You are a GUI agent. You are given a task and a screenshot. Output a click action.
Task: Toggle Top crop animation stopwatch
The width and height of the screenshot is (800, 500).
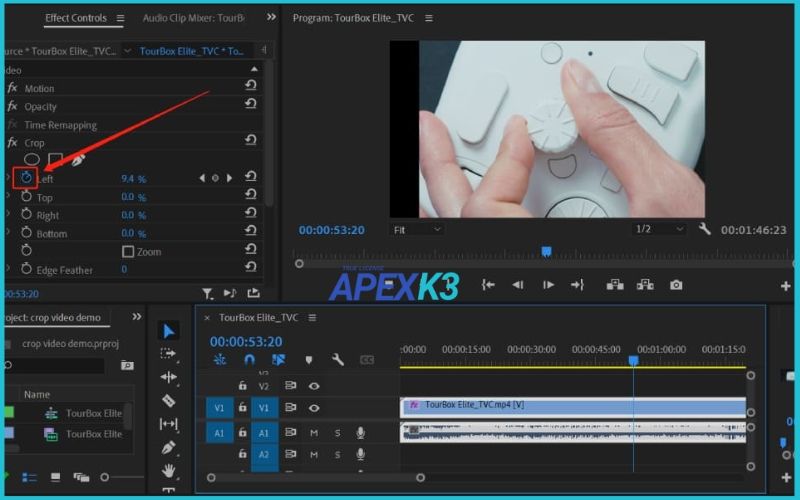pyautogui.click(x=26, y=196)
